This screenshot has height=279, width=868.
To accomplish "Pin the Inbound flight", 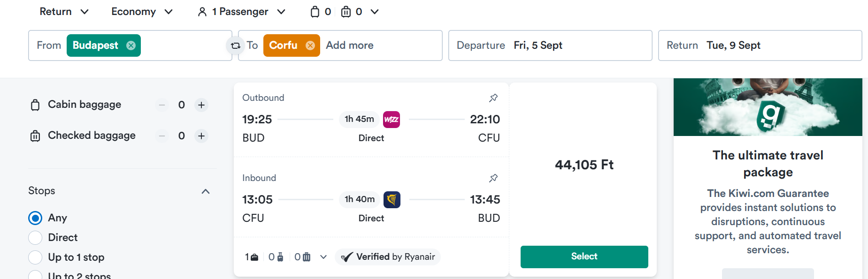I will click(x=493, y=178).
